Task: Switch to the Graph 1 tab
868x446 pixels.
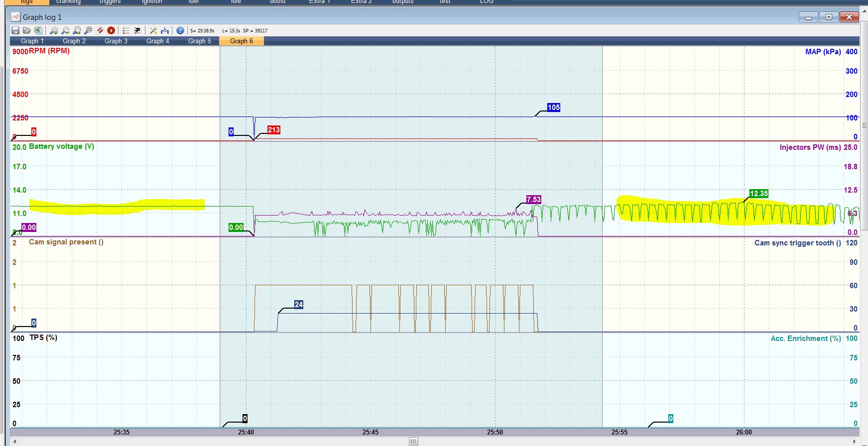Action: [x=32, y=41]
